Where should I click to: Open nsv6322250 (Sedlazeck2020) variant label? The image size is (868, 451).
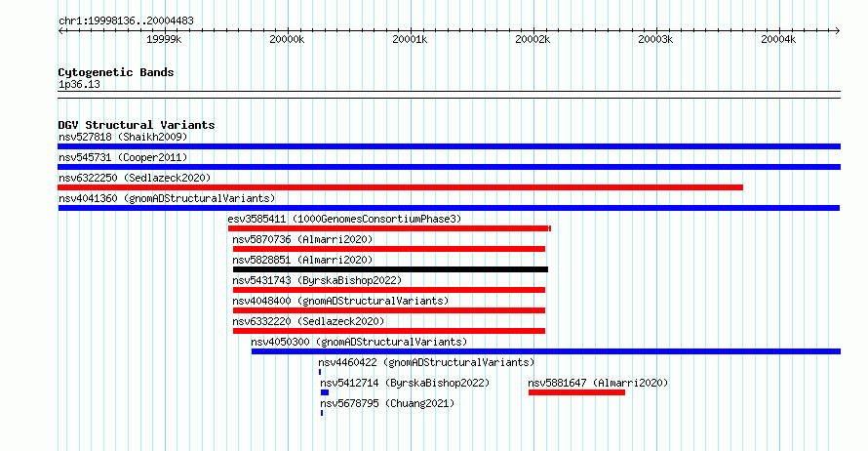coord(135,178)
